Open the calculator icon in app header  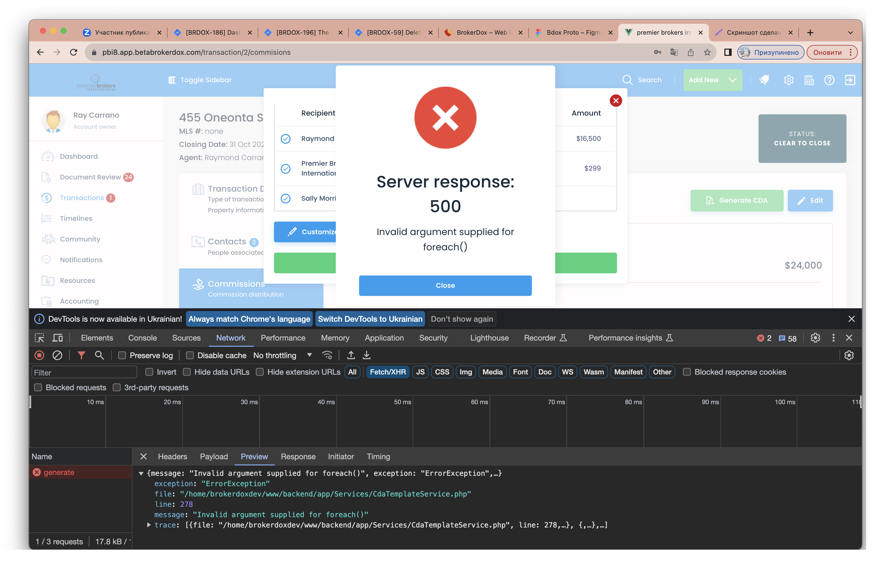(x=809, y=80)
